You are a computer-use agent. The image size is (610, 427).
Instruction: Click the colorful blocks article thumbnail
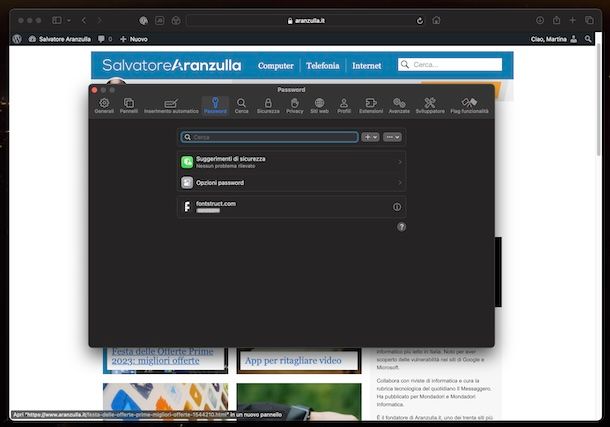tap(165, 401)
